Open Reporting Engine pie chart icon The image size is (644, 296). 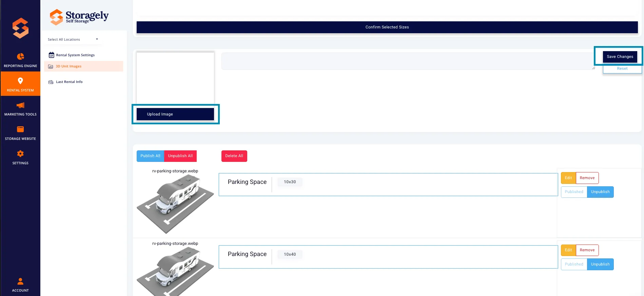20,56
